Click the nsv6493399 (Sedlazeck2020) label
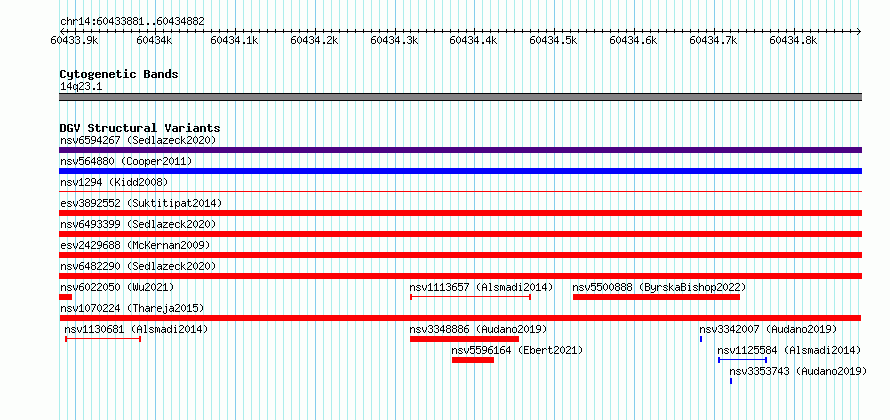This screenshot has height=420, width=890. (138, 224)
